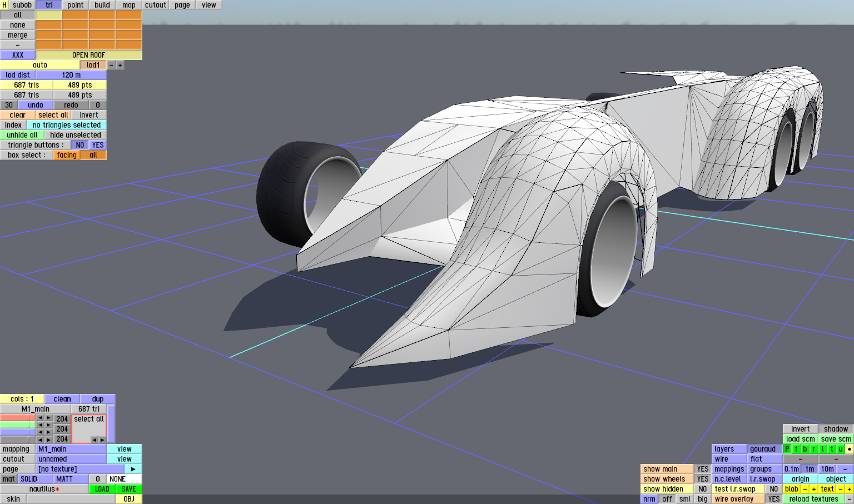
Task: Adjust the green colour slider
Action: click(x=18, y=425)
